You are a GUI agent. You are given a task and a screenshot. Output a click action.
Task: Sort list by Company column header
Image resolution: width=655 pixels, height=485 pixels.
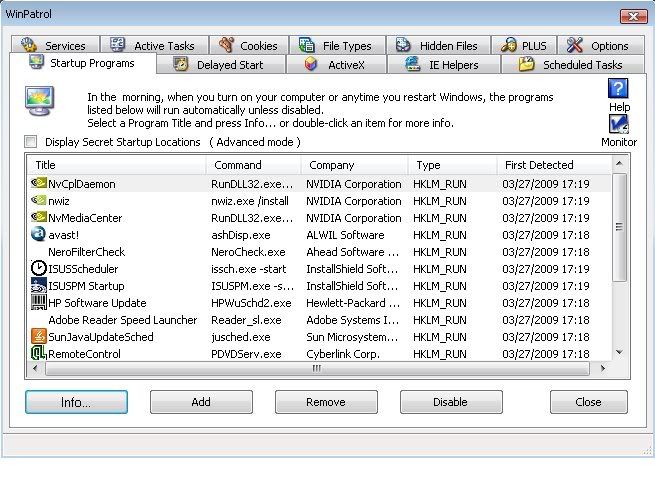pos(354,165)
